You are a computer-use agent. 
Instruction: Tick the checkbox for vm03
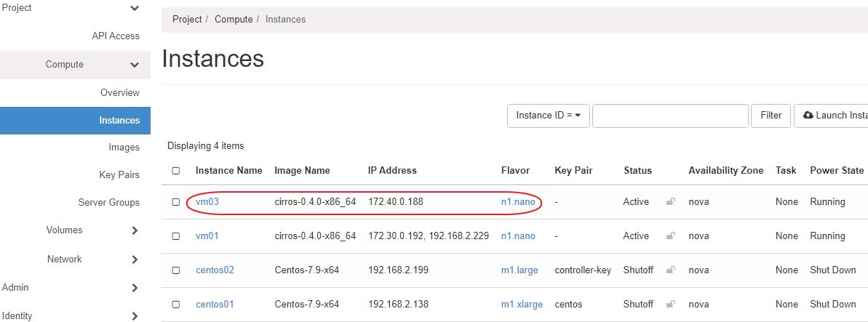175,202
